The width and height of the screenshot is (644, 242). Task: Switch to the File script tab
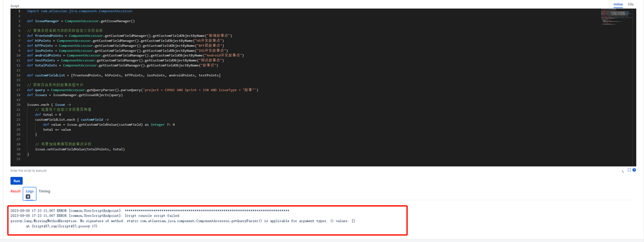(x=631, y=4)
